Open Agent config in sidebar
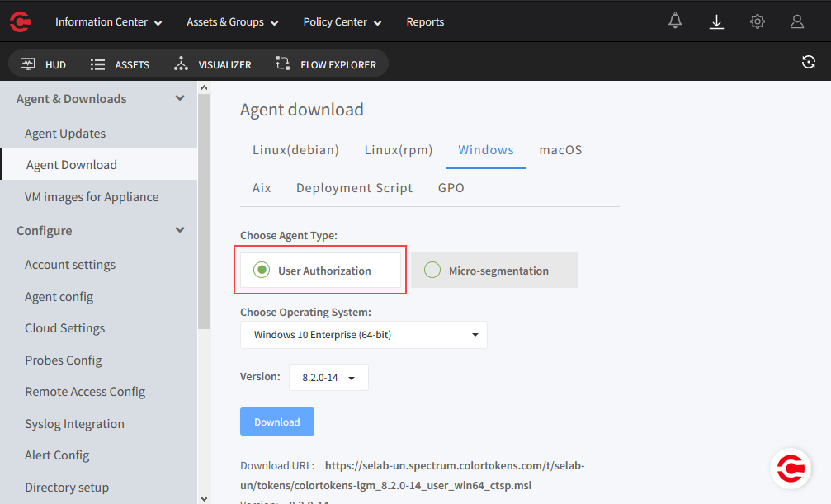831x504 pixels. [59, 297]
